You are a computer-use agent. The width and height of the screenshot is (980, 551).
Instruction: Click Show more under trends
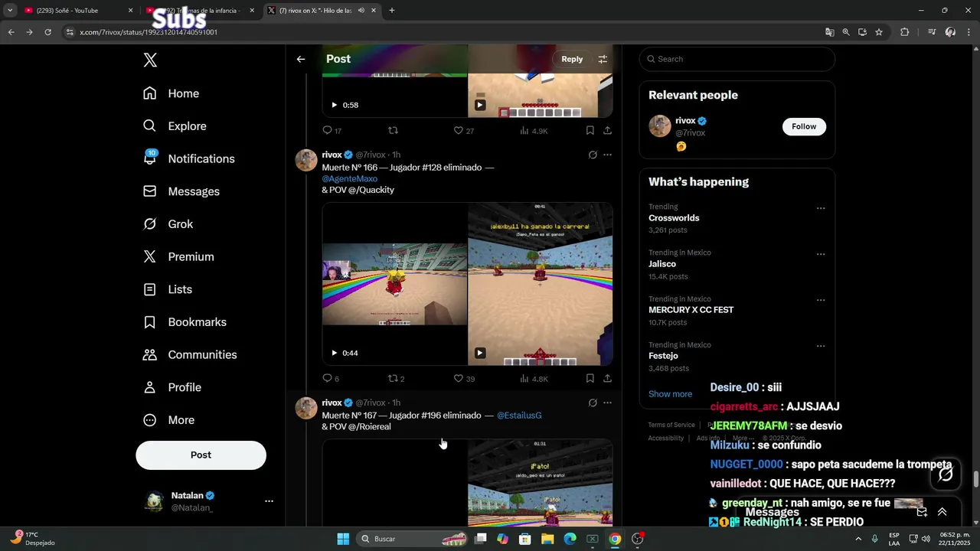[670, 394]
